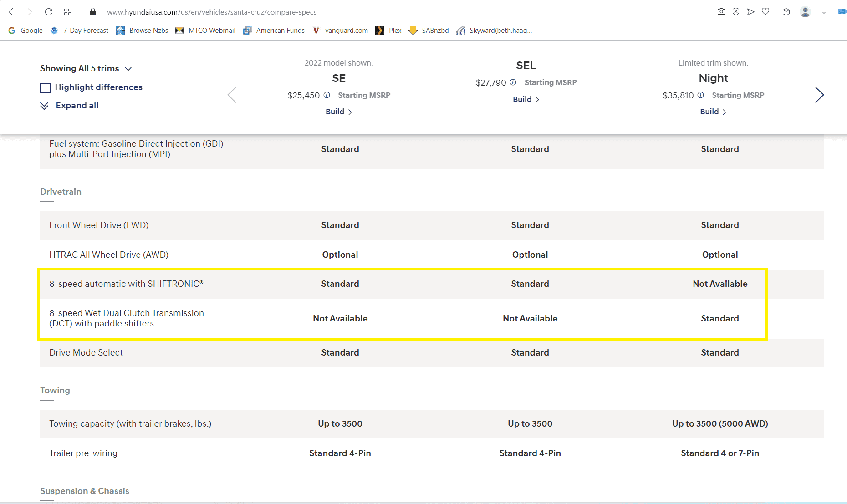Open the speed dial grid icon

click(68, 12)
